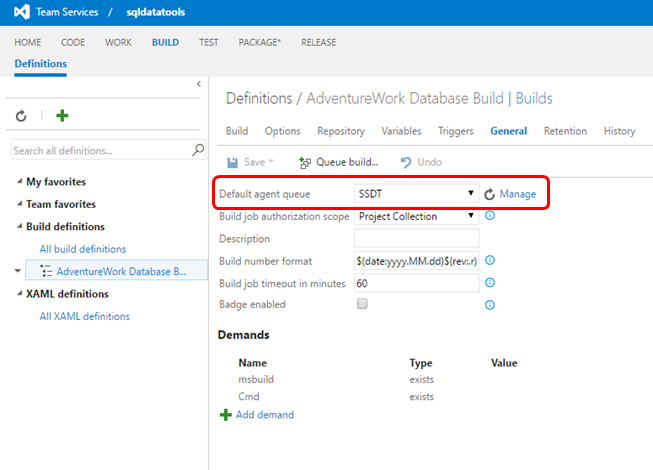Click the Save floppy disk icon
The width and height of the screenshot is (653, 470).
coord(232,162)
